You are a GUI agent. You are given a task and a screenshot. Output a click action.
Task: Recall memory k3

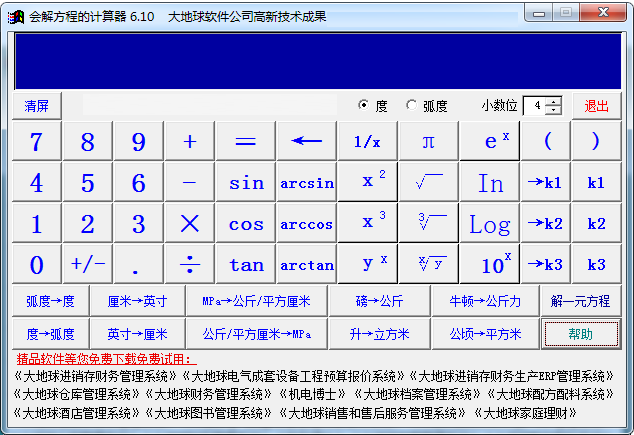[597, 264]
